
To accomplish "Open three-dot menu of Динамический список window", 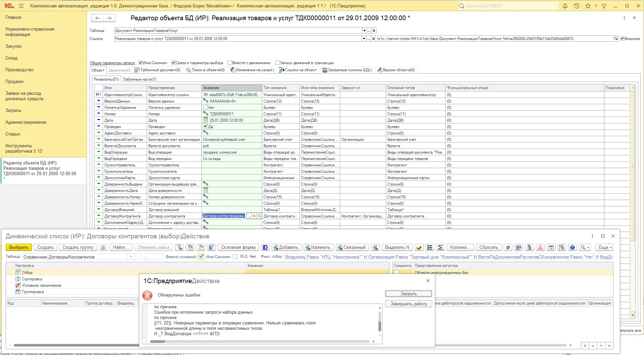I will pos(592,236).
